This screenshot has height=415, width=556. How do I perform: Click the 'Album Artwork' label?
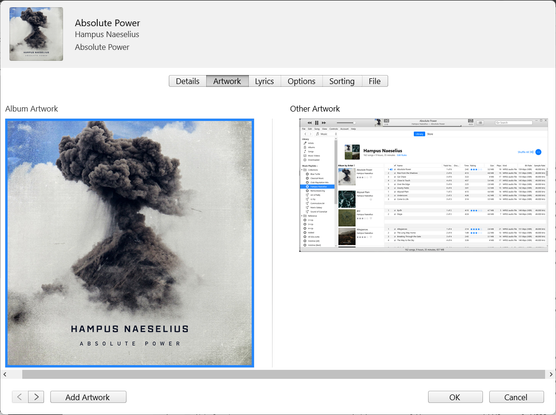click(x=32, y=109)
